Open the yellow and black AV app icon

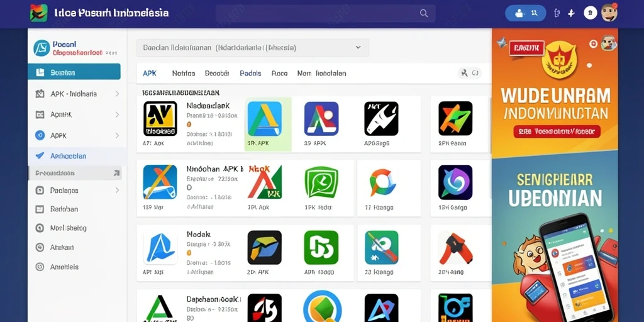point(160,119)
